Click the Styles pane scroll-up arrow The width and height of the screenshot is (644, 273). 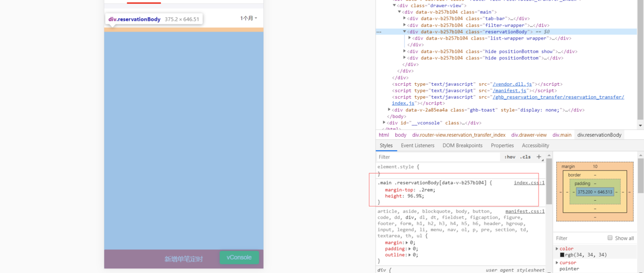(549, 155)
